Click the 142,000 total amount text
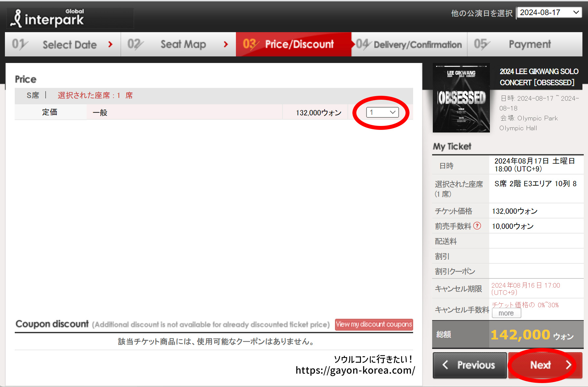588x387 pixels. (x=520, y=335)
